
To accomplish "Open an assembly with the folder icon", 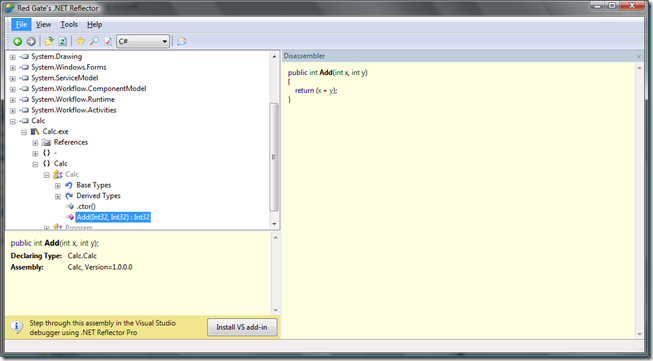I will (x=49, y=41).
